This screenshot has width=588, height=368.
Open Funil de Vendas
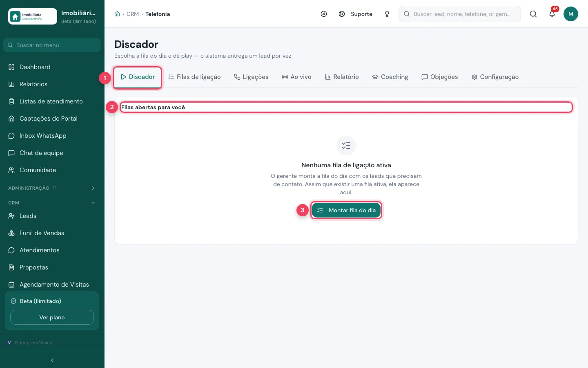(52, 233)
